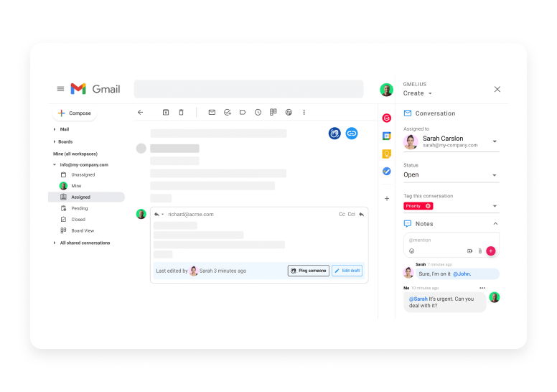This screenshot has width=557, height=392.
Task: Click the Ping someone button
Action: (x=308, y=271)
